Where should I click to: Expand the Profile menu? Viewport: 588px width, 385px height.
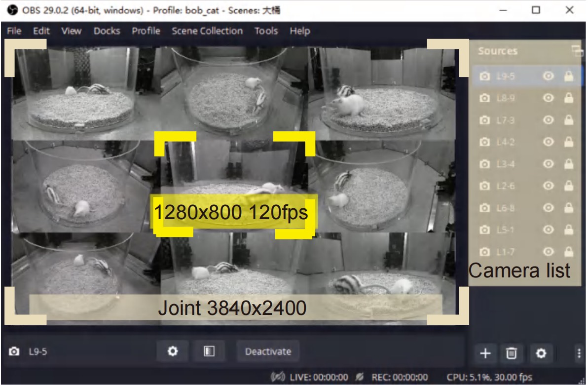coord(146,31)
